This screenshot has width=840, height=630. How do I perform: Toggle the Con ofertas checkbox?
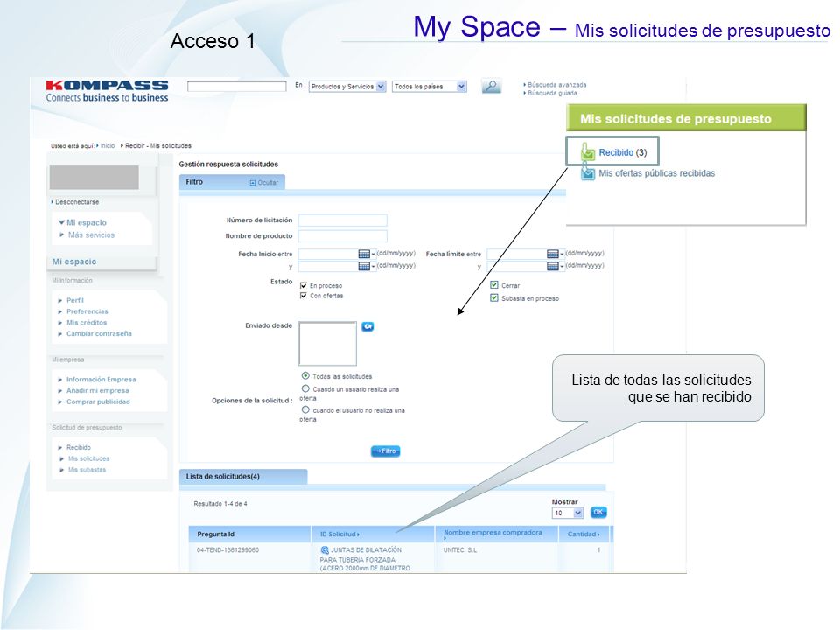point(304,296)
